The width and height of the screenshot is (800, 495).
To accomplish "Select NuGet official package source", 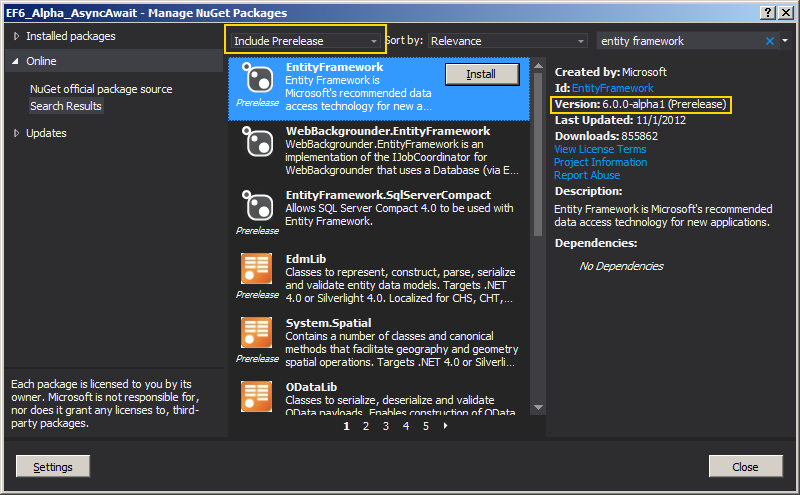I will click(x=100, y=89).
